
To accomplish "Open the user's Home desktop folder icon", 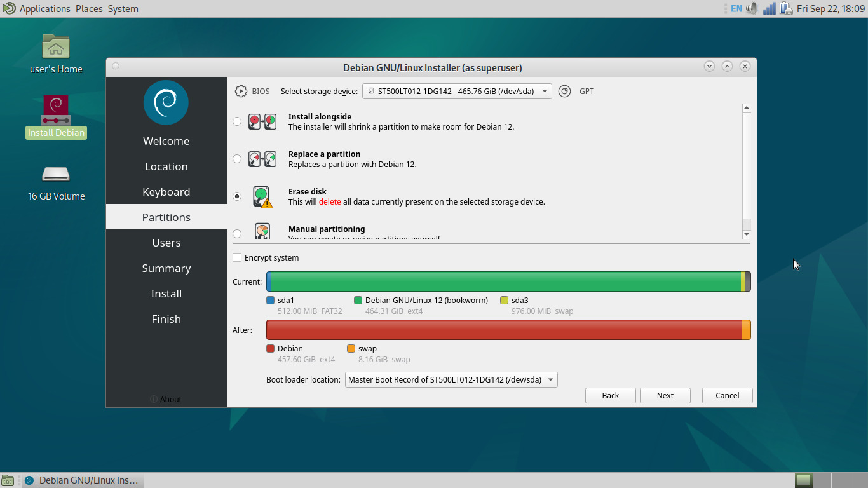I will 56,47.
